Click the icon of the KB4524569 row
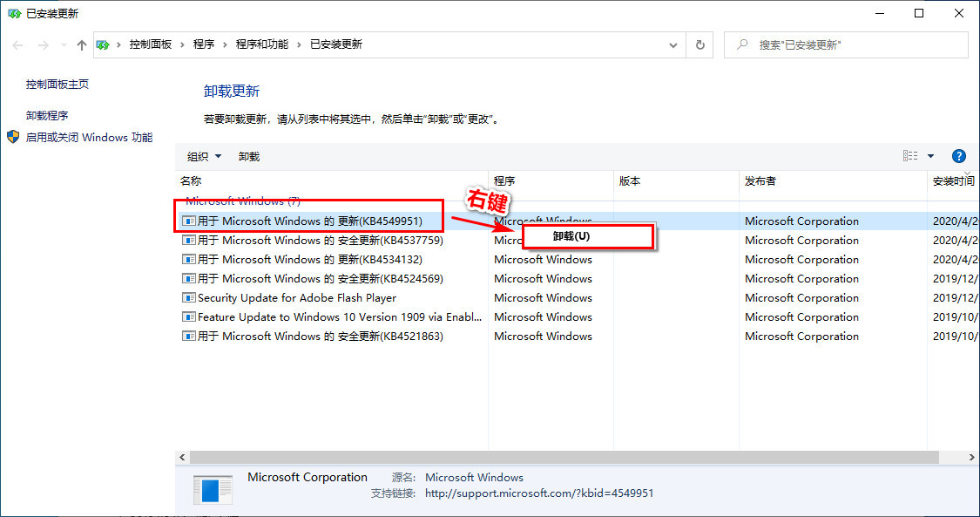This screenshot has width=980, height=517. coord(188,278)
